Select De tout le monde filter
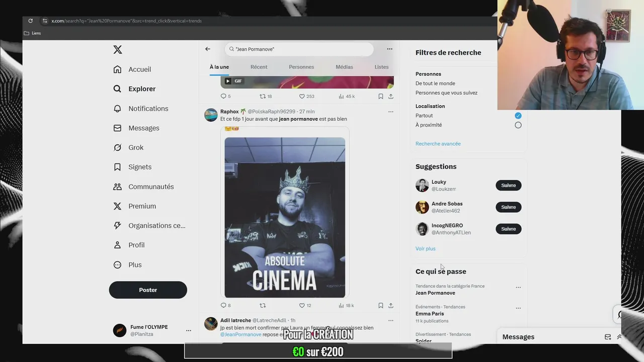 coord(435,83)
